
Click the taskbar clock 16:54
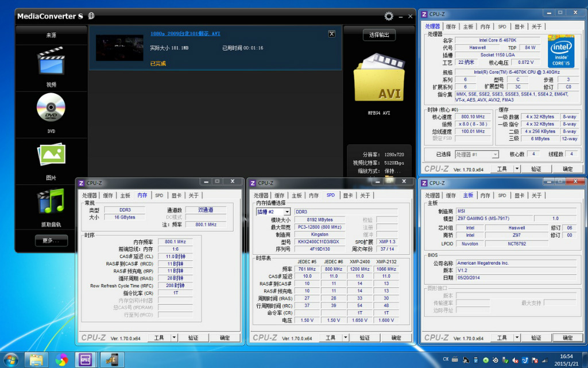click(x=566, y=360)
